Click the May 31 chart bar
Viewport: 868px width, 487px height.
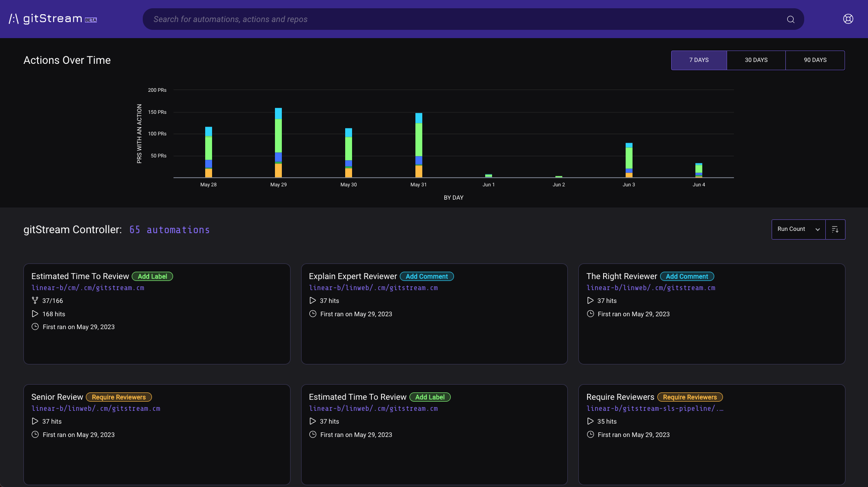[x=419, y=145]
